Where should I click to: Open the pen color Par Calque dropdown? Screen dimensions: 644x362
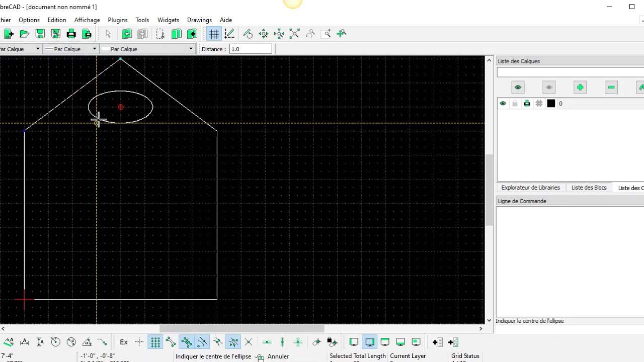(x=20, y=49)
